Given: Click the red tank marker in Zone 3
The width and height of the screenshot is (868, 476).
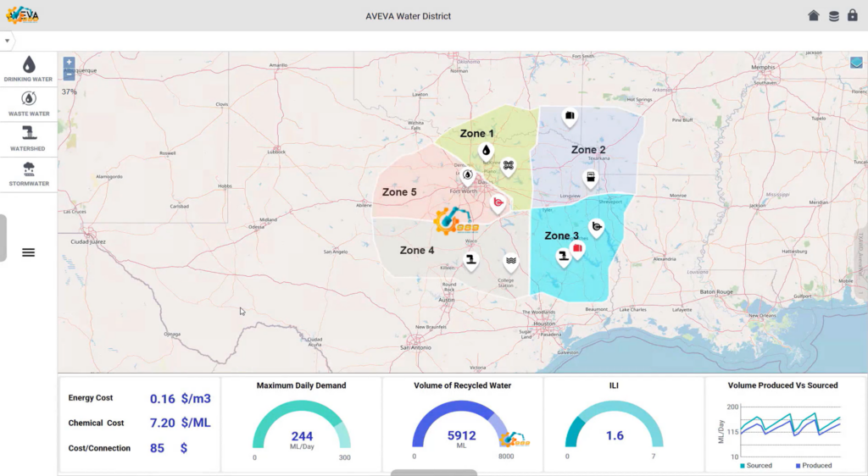Looking at the screenshot, I should pyautogui.click(x=577, y=248).
